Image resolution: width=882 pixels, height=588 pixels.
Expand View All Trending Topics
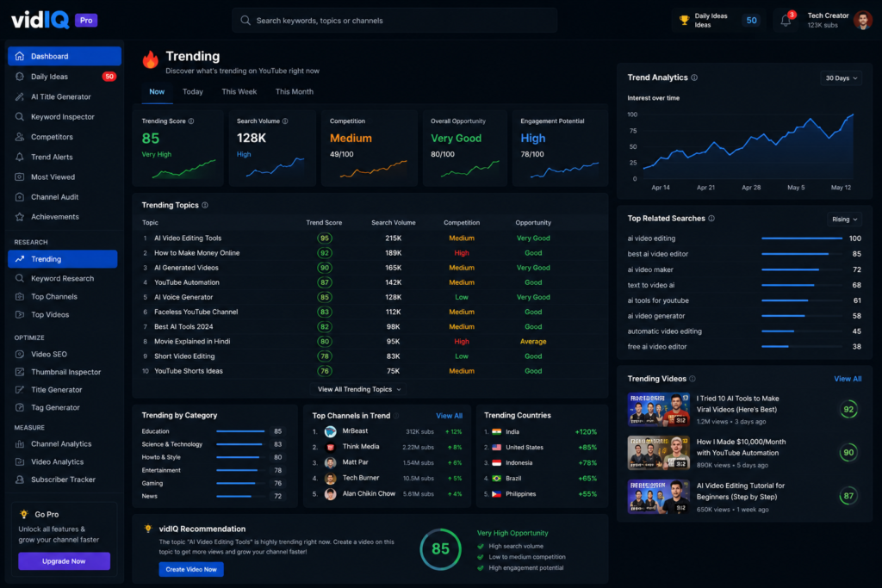pyautogui.click(x=359, y=389)
